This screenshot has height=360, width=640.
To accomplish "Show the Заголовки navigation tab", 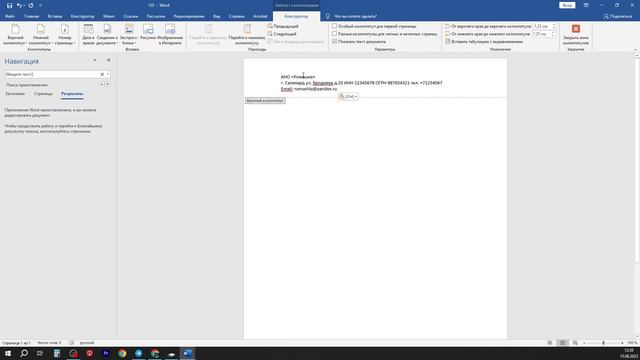I will tap(15, 94).
